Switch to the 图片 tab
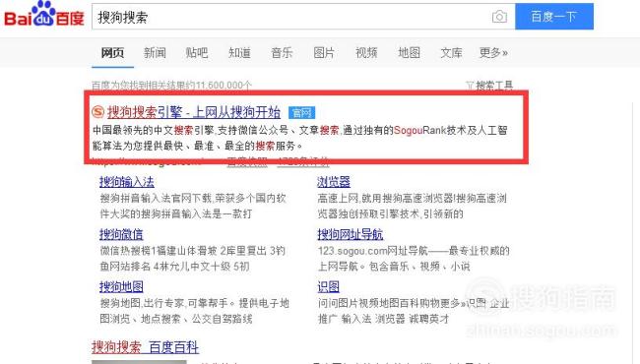The width and height of the screenshot is (640, 364). pyautogui.click(x=324, y=53)
